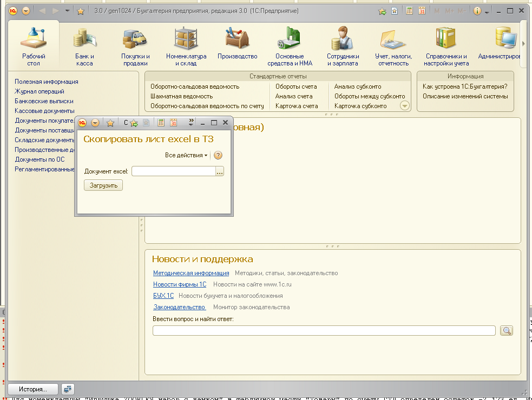532x400 pixels.
Task: Open the Учет, налоги, отчетность section
Action: pos(393,46)
